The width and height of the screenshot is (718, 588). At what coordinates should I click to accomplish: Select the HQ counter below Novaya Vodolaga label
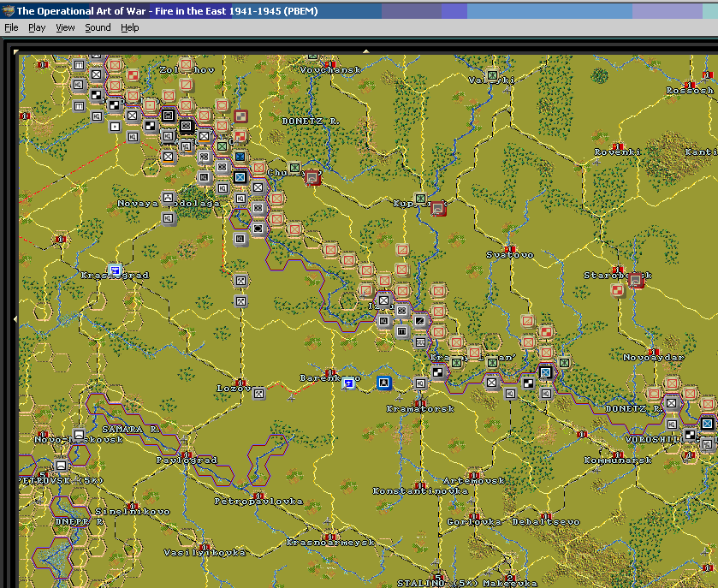169,218
